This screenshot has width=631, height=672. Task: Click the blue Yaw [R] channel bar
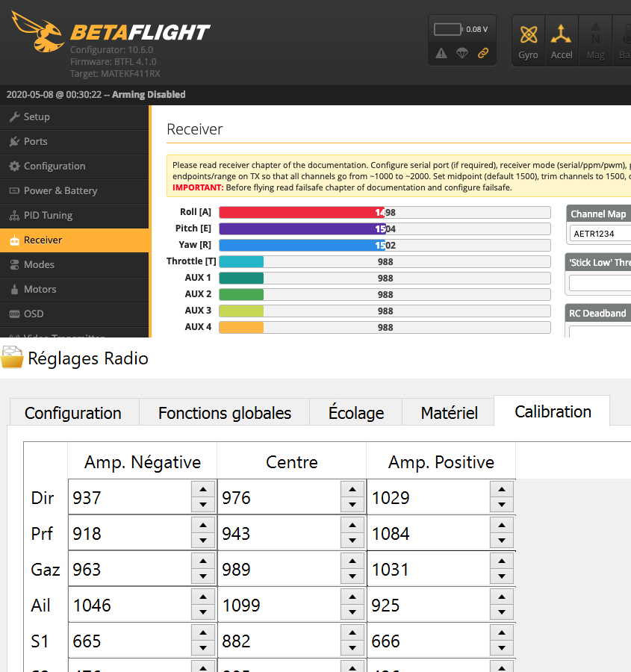[x=385, y=245]
